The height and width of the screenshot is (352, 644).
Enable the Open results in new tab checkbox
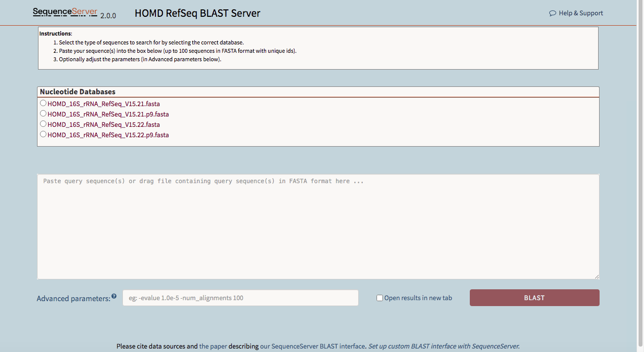tap(379, 298)
